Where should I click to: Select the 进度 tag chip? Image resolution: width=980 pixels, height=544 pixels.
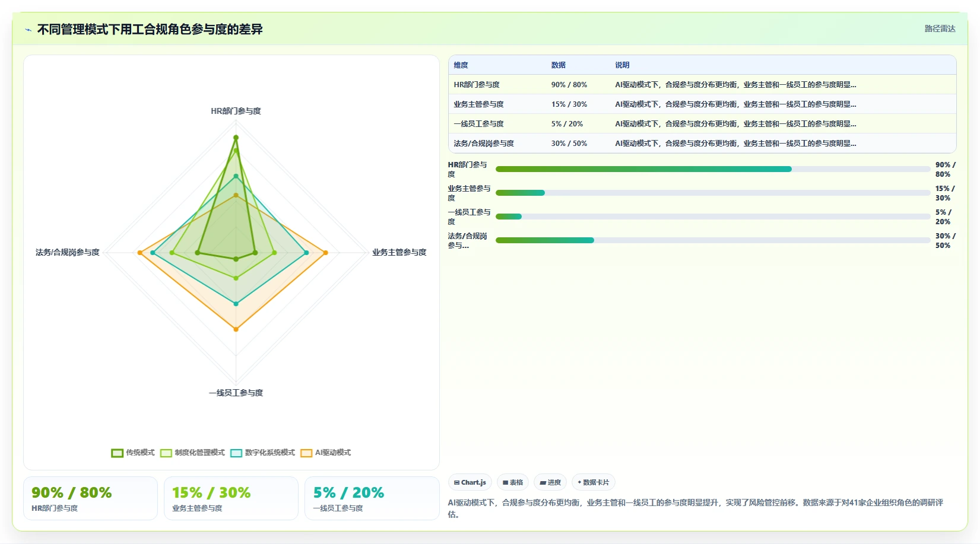coord(550,482)
